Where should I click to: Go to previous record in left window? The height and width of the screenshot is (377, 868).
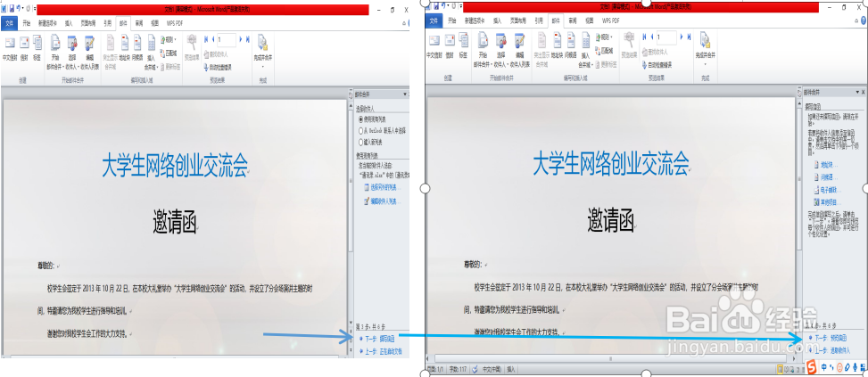[213, 38]
